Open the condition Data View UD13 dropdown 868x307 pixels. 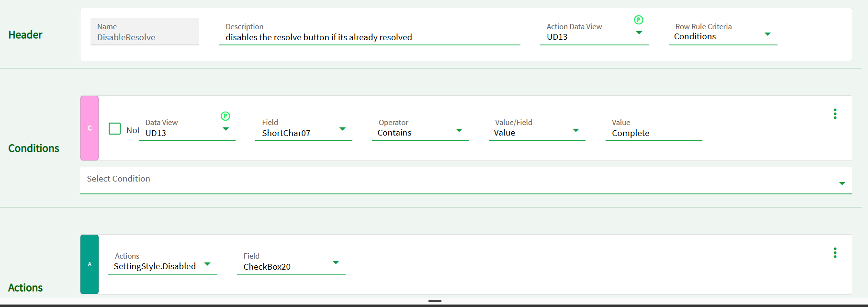pyautogui.click(x=225, y=129)
